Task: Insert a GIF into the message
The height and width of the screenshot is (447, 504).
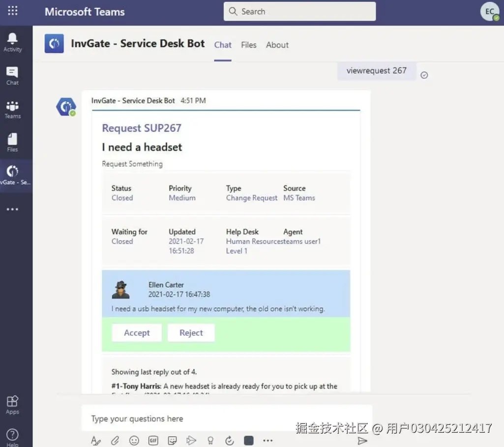Action: (153, 441)
